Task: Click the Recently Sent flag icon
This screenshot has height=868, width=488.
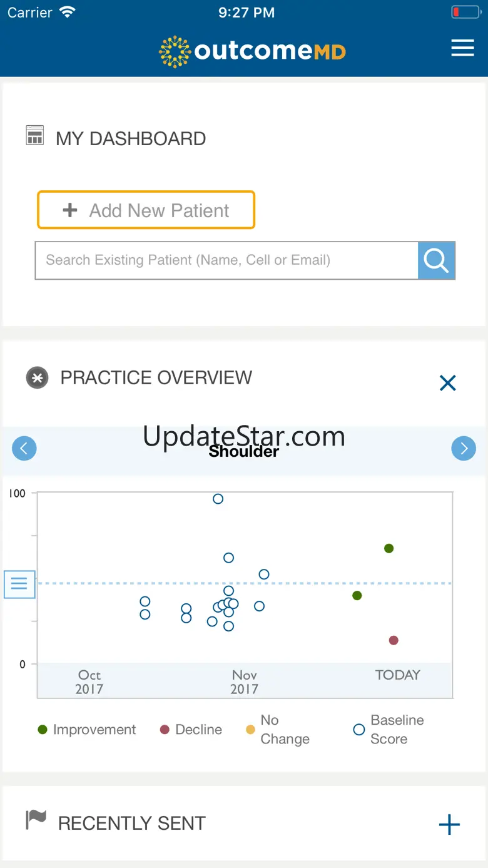Action: point(36,820)
